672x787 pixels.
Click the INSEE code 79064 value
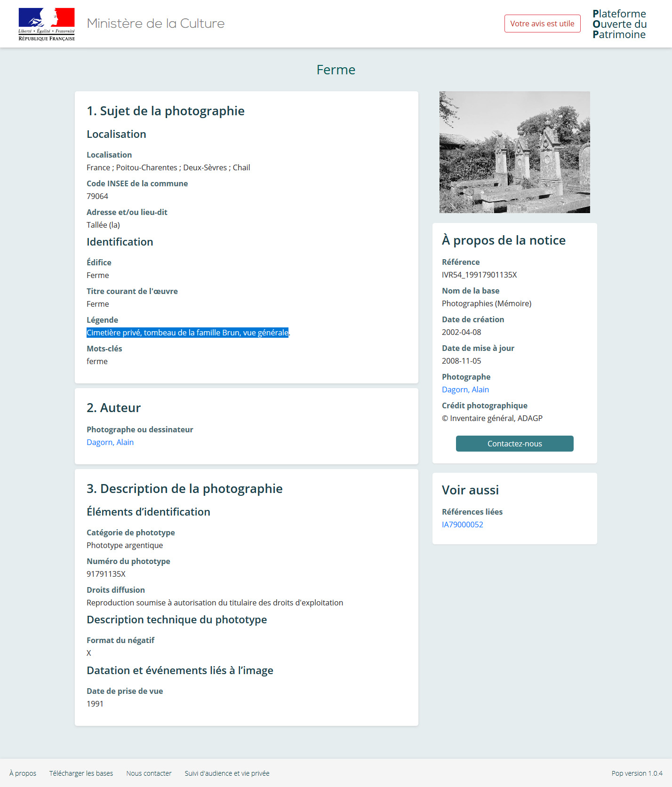[97, 196]
